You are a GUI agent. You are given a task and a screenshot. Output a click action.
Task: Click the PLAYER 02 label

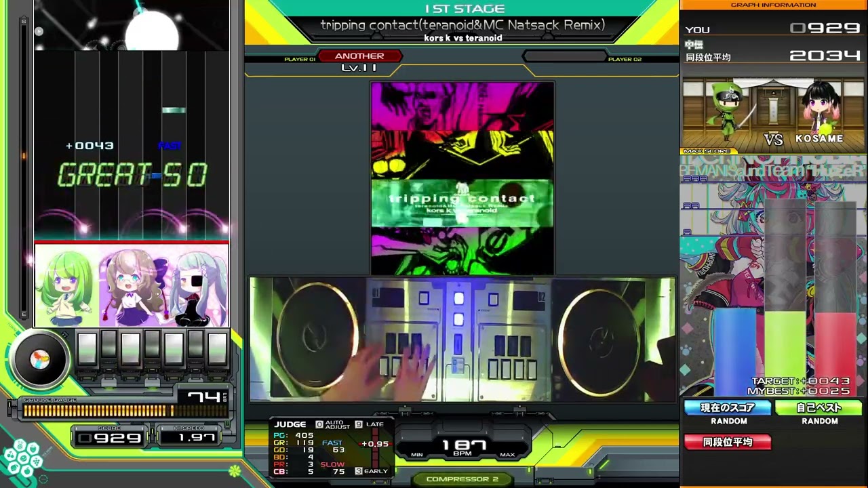click(625, 60)
